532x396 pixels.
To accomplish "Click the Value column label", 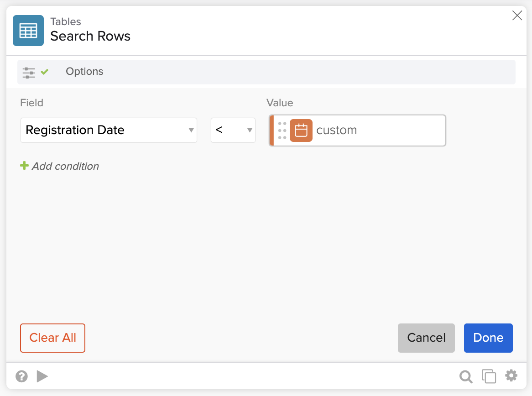I will (280, 103).
